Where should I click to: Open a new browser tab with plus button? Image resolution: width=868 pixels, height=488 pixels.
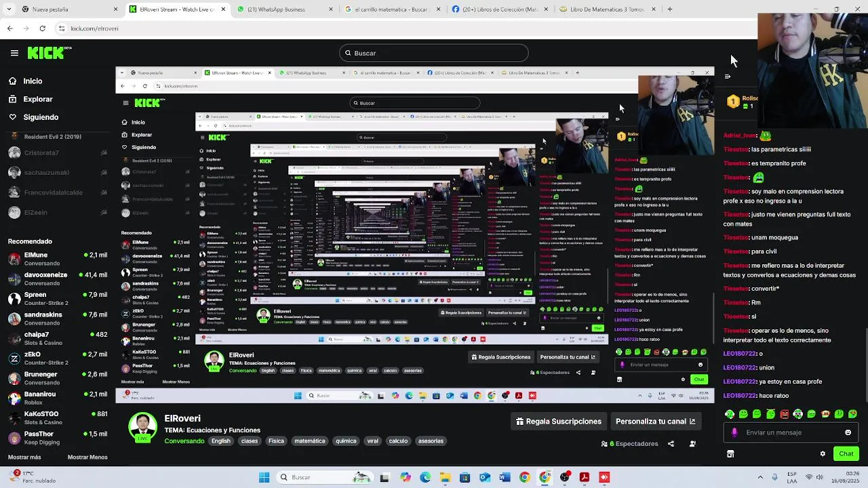(670, 9)
